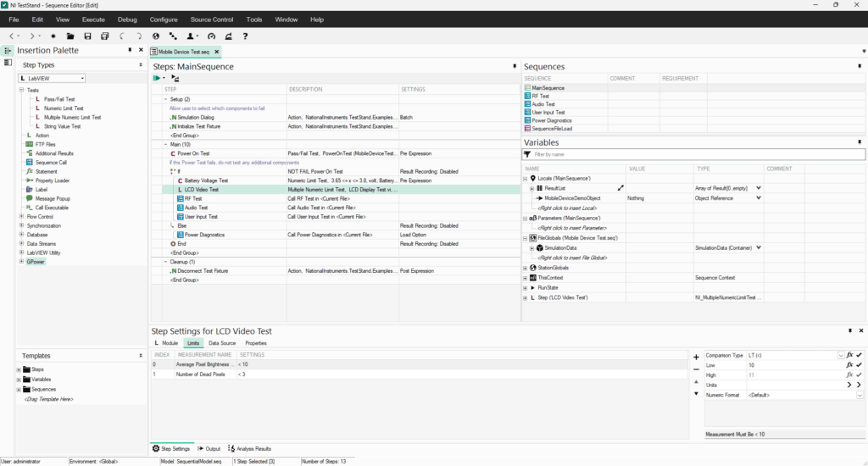
Task: Click the check expression icon for Comparison Type
Action: [x=859, y=355]
